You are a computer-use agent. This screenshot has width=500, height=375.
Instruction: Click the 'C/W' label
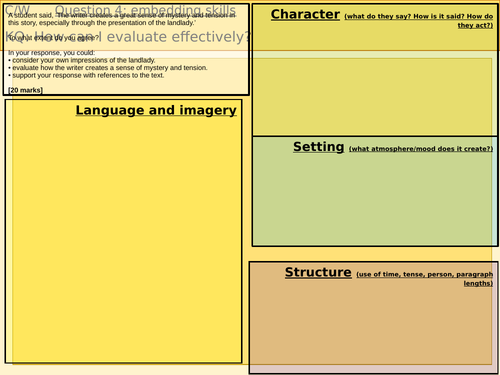tap(17, 11)
